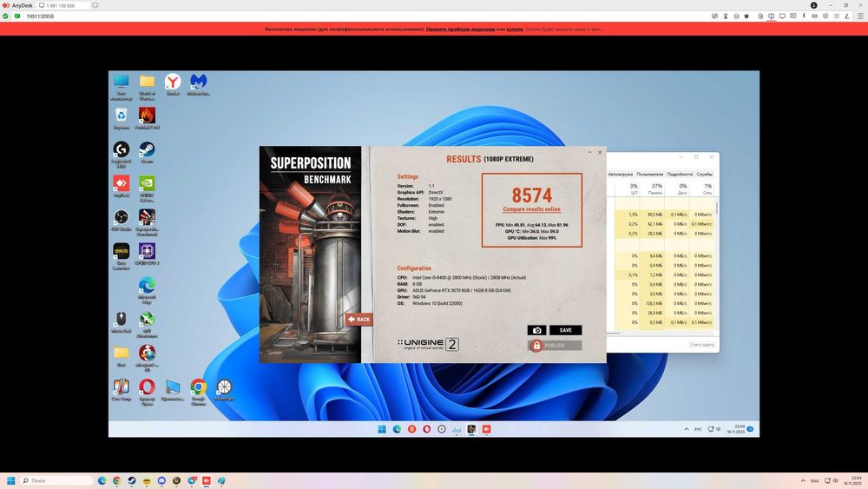Select the AnyDesk session tab 1 991 130 958
The width and height of the screenshot is (868, 489).
63,5
